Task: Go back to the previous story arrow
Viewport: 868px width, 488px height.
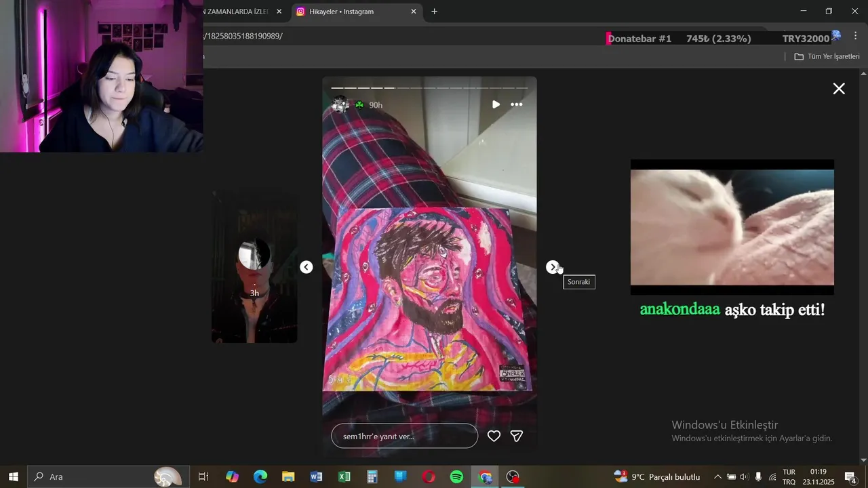Action: coord(307,267)
